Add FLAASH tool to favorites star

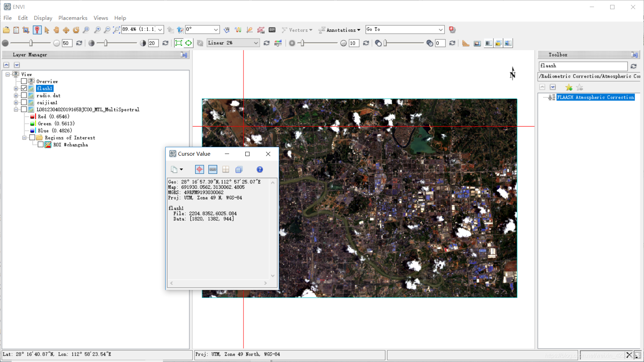[569, 87]
